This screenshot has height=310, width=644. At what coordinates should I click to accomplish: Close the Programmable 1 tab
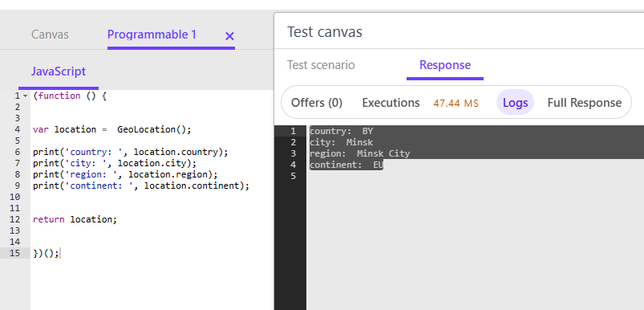coord(229,36)
